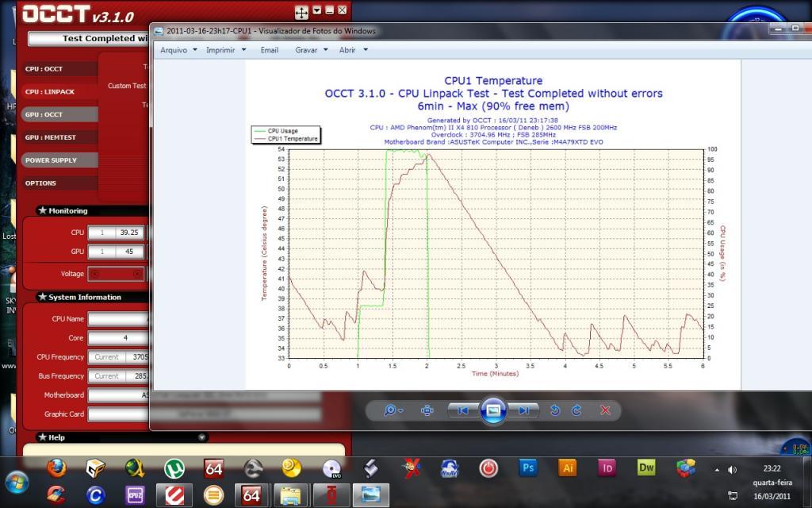Switch to the Windows Explorer taskbar window
The height and width of the screenshot is (508, 812).
coord(292,495)
